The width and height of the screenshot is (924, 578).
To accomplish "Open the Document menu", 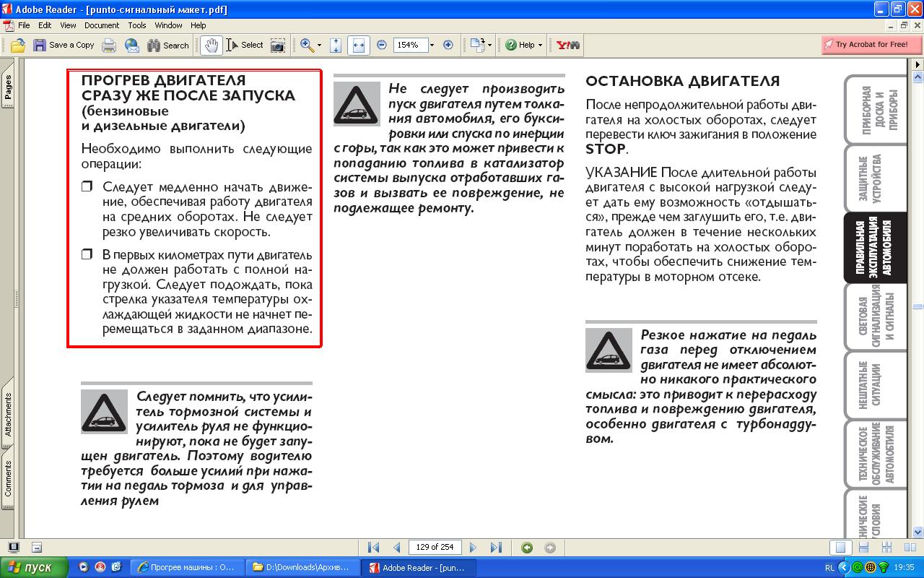I will pos(101,25).
